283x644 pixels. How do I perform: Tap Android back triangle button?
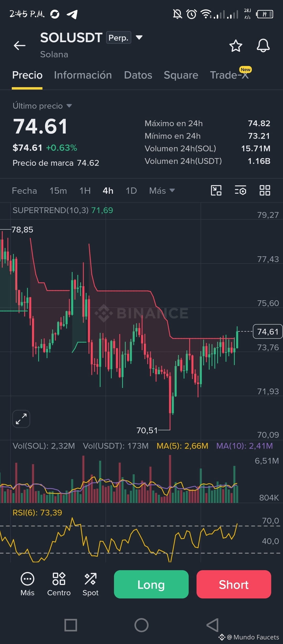213,625
